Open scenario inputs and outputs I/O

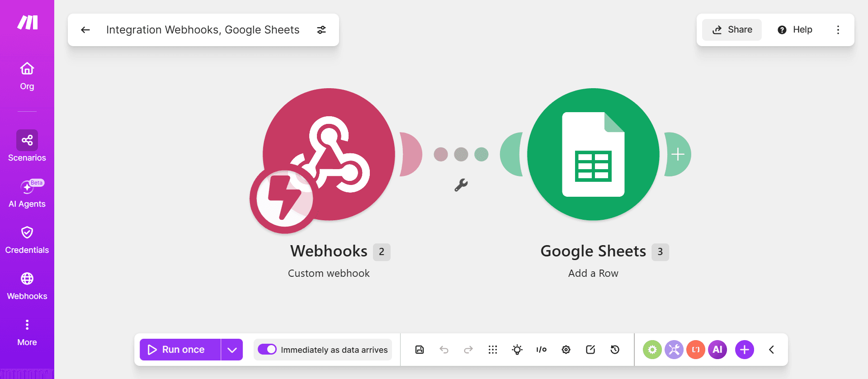542,350
